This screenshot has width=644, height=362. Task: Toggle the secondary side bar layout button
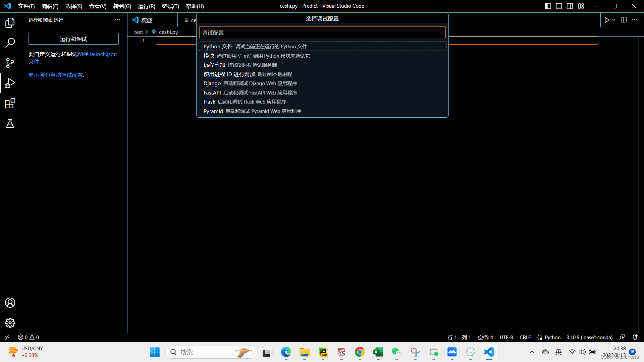pyautogui.click(x=570, y=6)
